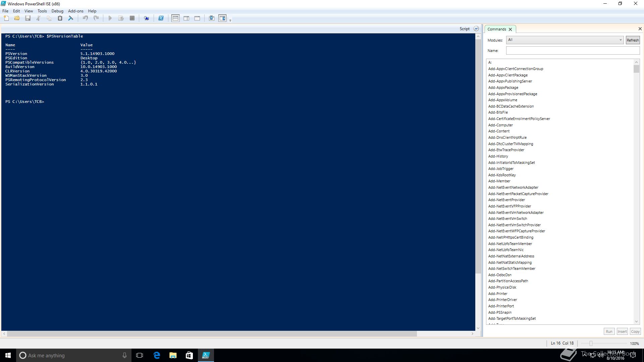Show Command Window icon in toolbar
Screen dimensions: 644x362
(x=212, y=18)
